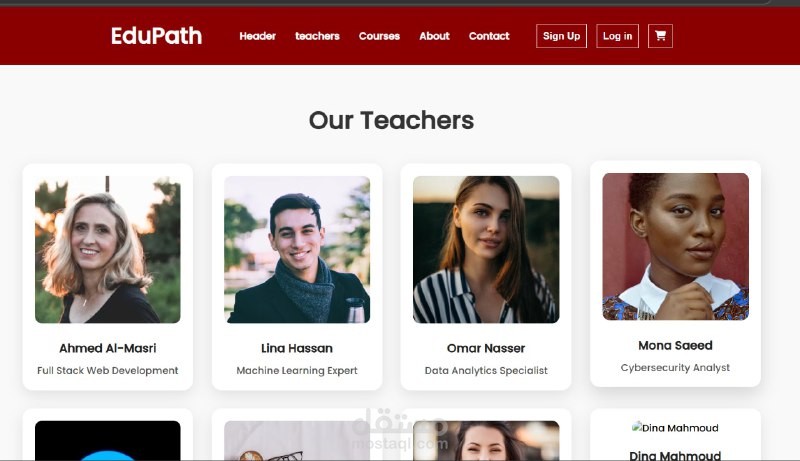800x461 pixels.
Task: Select Lina Hassan's profile photo
Action: [x=297, y=249]
